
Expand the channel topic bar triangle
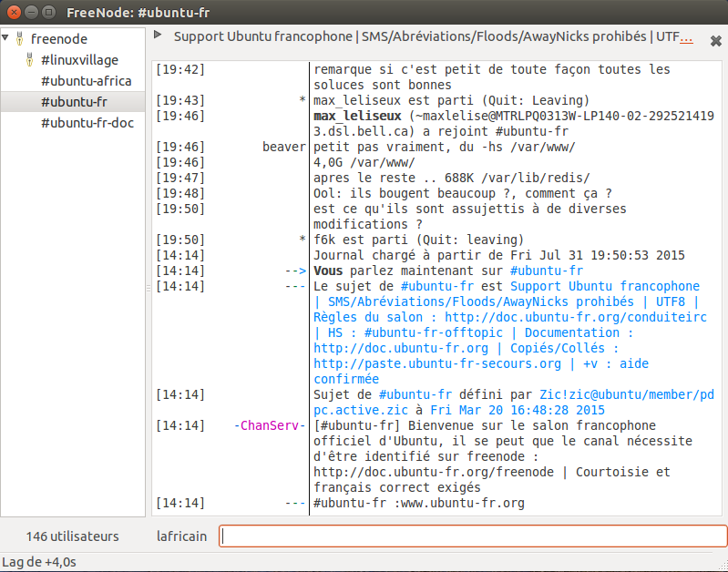pyautogui.click(x=158, y=35)
